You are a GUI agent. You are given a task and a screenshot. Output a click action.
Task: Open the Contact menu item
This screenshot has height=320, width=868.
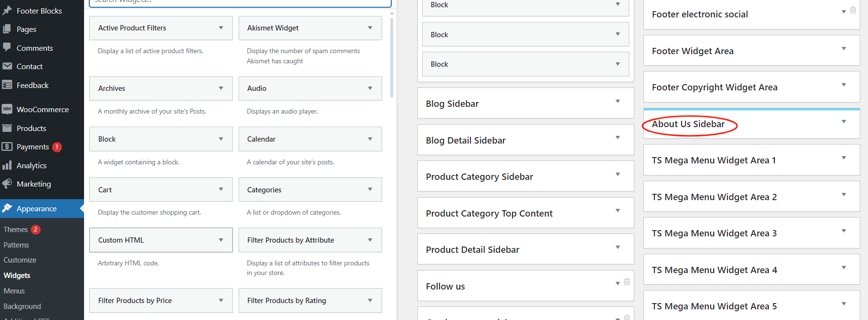(29, 67)
